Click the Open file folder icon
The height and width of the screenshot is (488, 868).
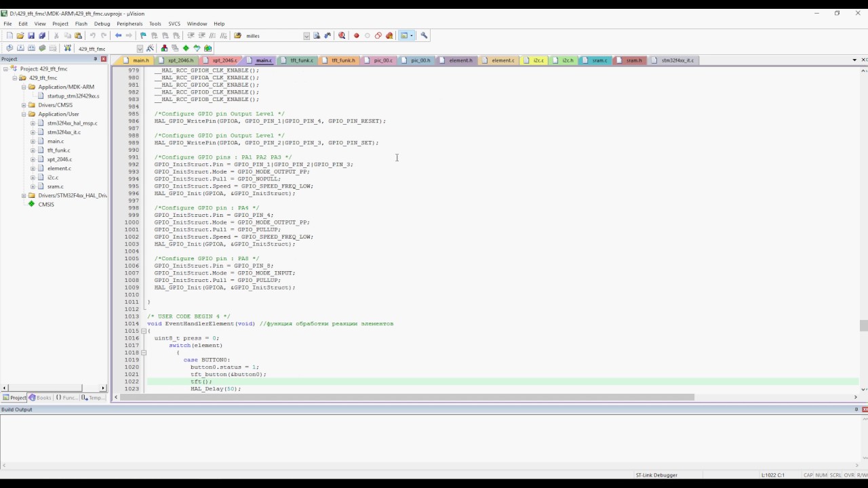pos(20,36)
